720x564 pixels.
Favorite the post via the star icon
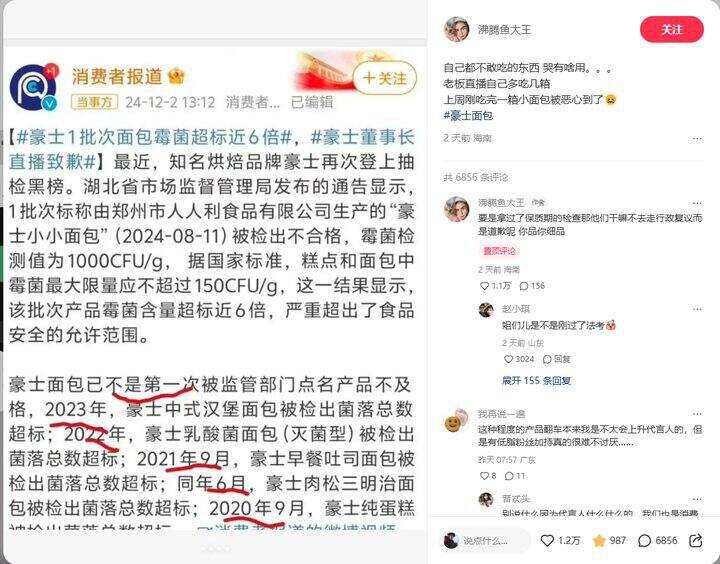point(599,541)
